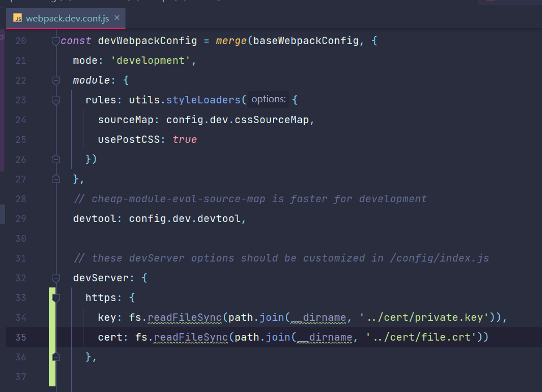Collapse the devWebpackConfig block at line 20

click(x=55, y=41)
